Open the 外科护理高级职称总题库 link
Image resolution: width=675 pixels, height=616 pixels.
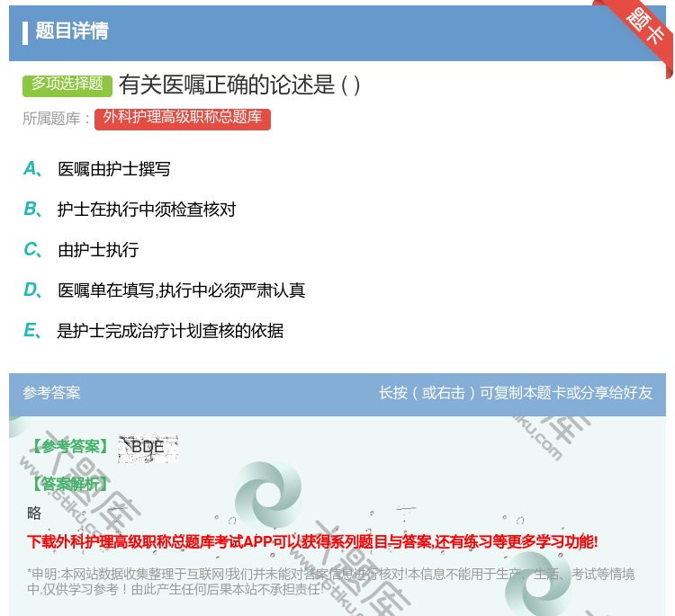click(x=183, y=119)
